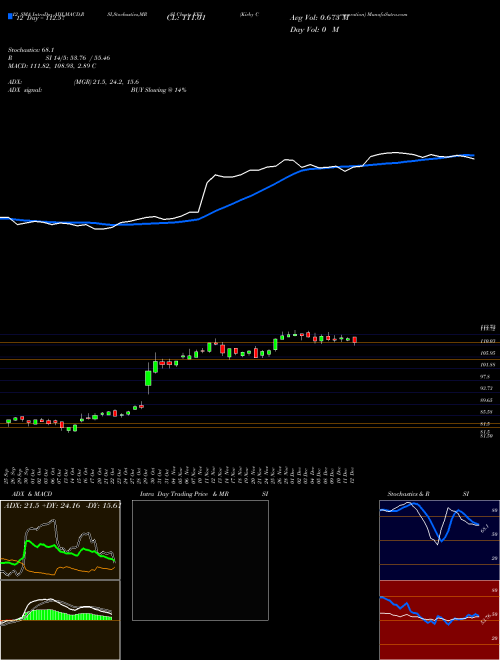This screenshot has width=500, height=660.
Task: Click the 97.8 price axis label
Action: [x=485, y=376]
